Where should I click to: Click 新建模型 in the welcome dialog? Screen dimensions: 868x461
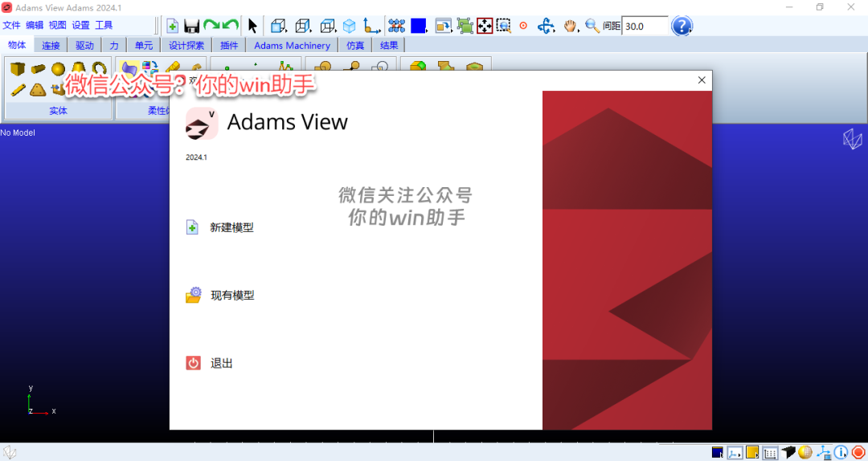[231, 227]
